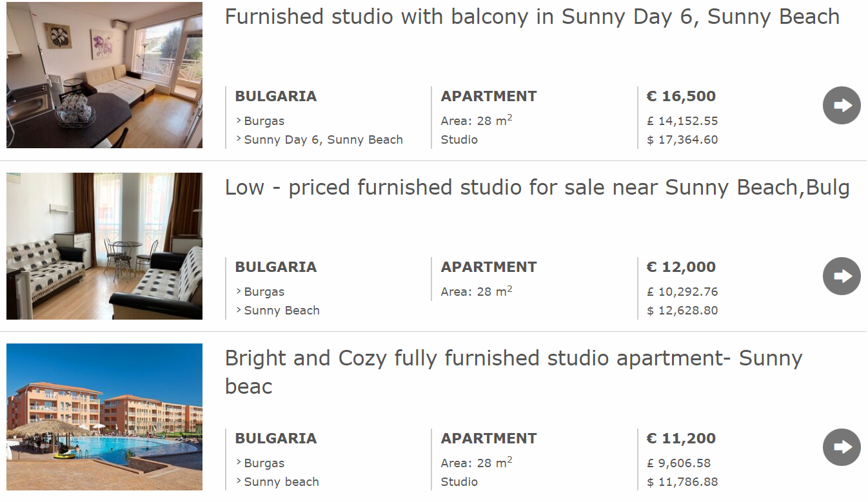Click arrow icon for €12,000 studio listing
This screenshot has height=502, width=868.
[x=842, y=276]
